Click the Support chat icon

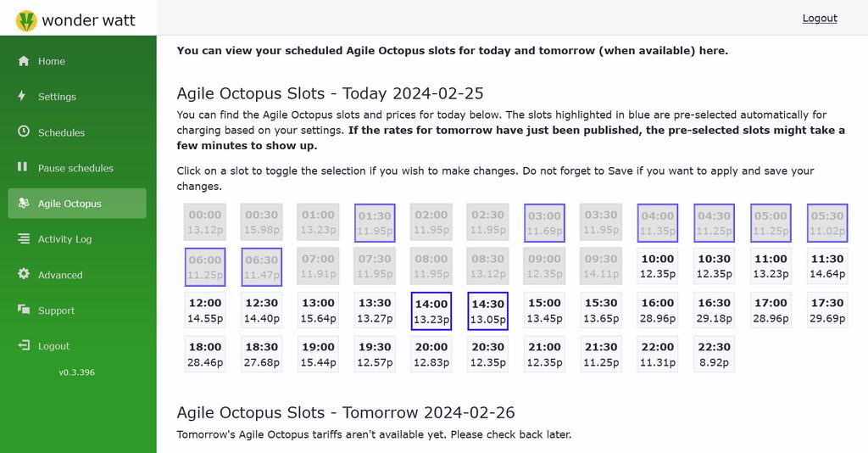(23, 310)
